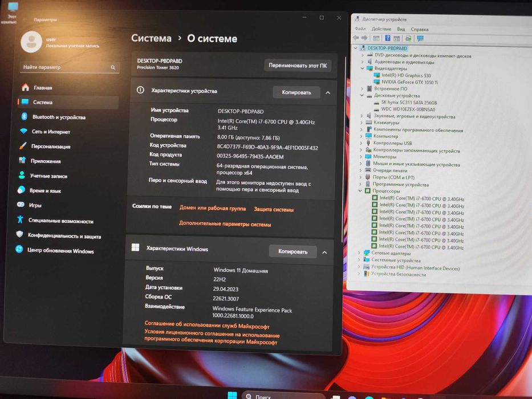Select Аудиовходы и аудиовыходы category

click(x=404, y=62)
